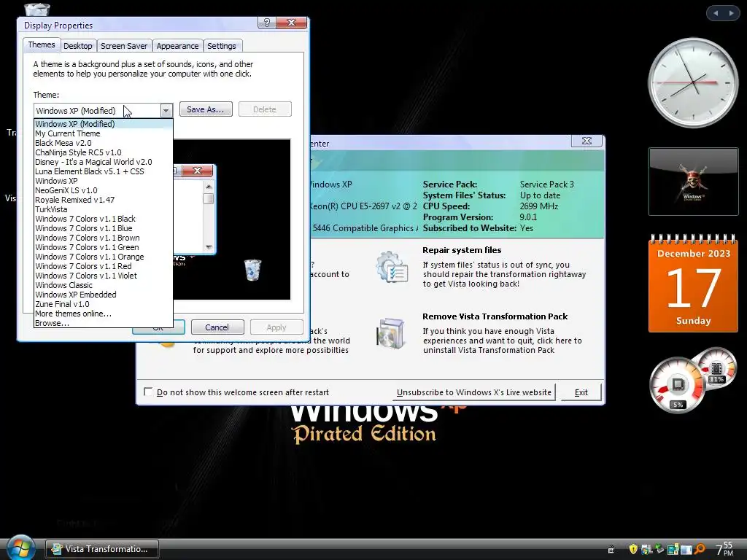The width and height of the screenshot is (747, 560).
Task: Click the keyboard tray icon
Action: [x=611, y=550]
